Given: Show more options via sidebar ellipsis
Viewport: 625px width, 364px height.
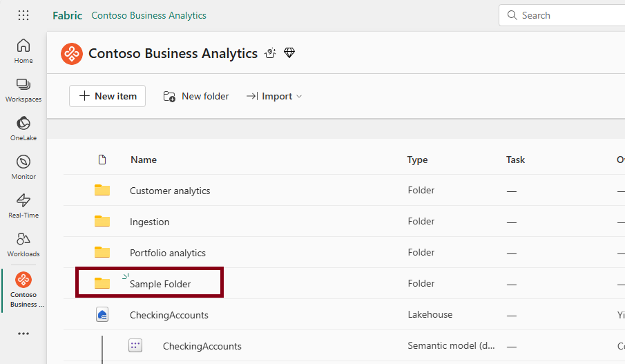Looking at the screenshot, I should (23, 334).
